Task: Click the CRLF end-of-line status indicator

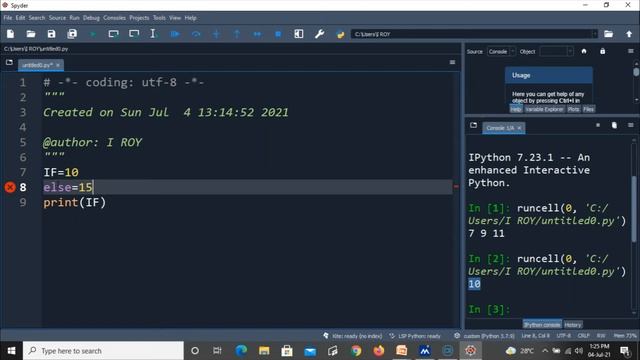Action: click(584, 336)
